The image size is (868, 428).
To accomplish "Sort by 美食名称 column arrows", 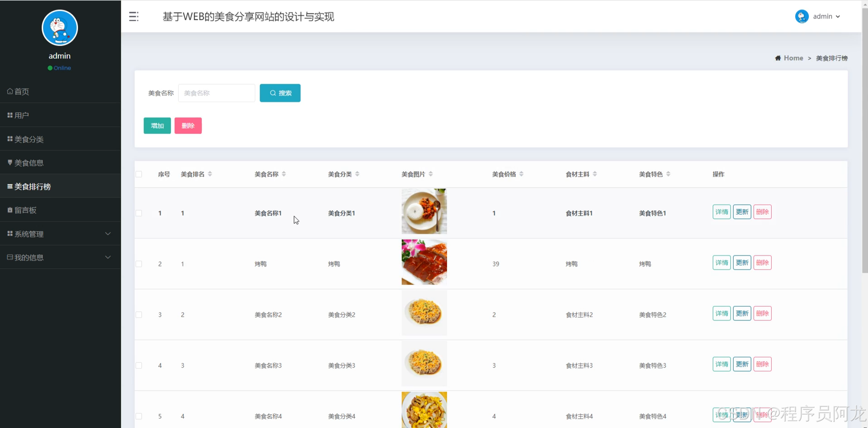I will 284,174.
